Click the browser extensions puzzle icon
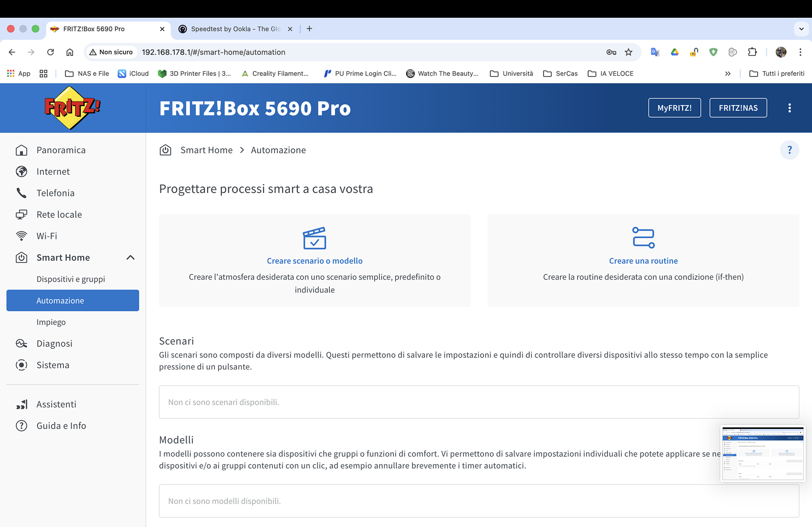812x527 pixels. 752,52
